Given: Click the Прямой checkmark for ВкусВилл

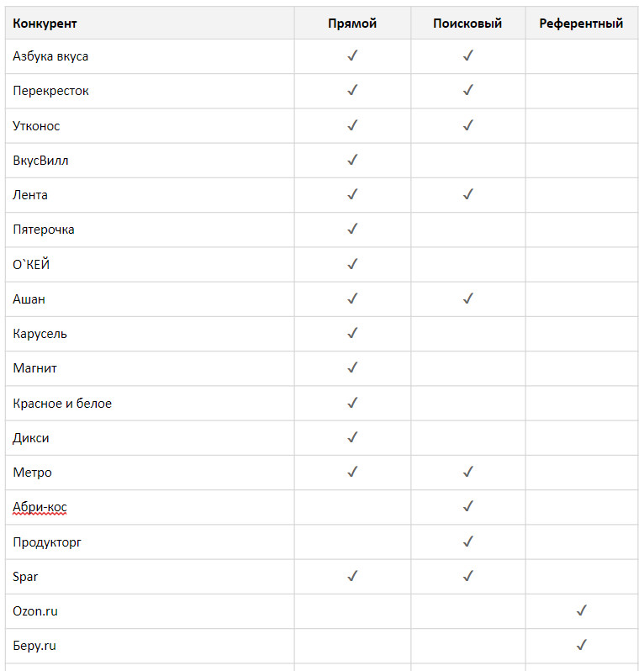Looking at the screenshot, I should coord(352,160).
